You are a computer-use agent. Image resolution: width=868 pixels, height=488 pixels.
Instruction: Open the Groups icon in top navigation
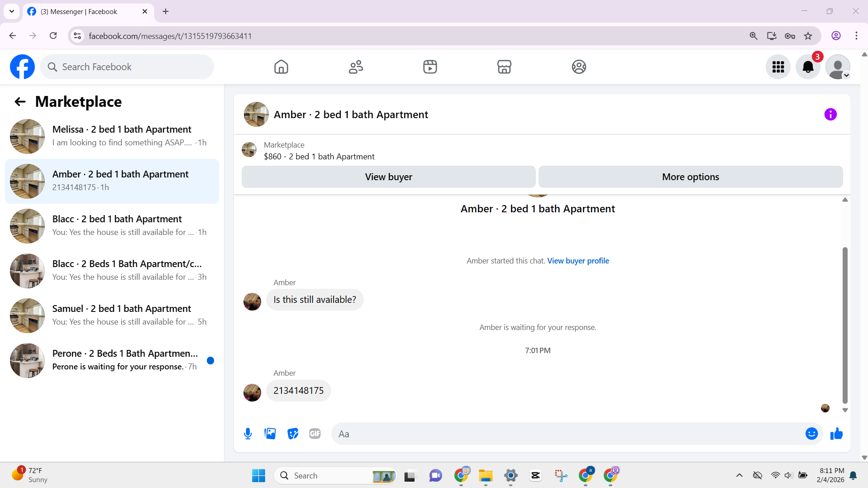[x=579, y=67]
